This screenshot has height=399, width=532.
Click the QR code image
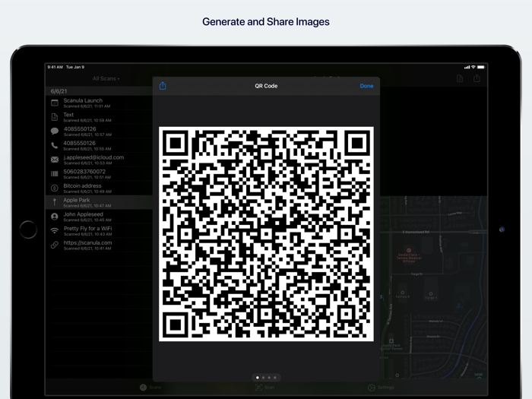(266, 233)
